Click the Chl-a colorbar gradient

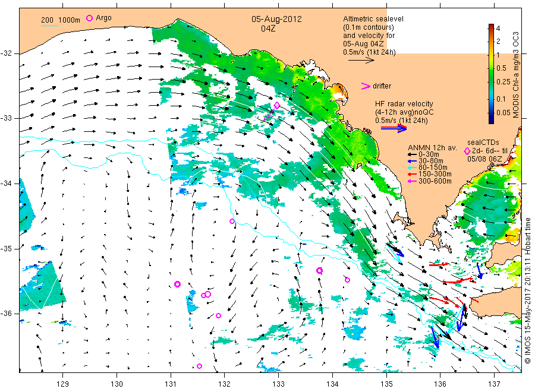tap(491, 74)
